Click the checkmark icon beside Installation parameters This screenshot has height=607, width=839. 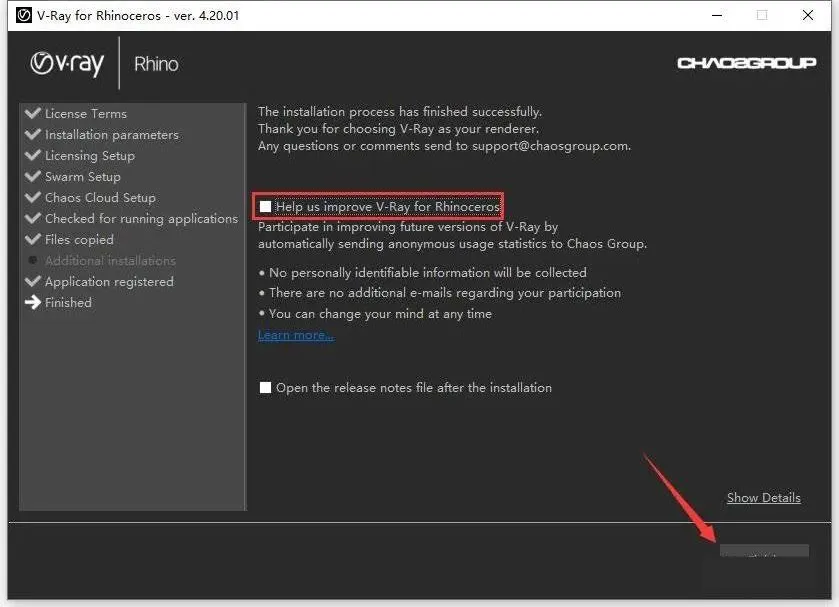pos(33,134)
